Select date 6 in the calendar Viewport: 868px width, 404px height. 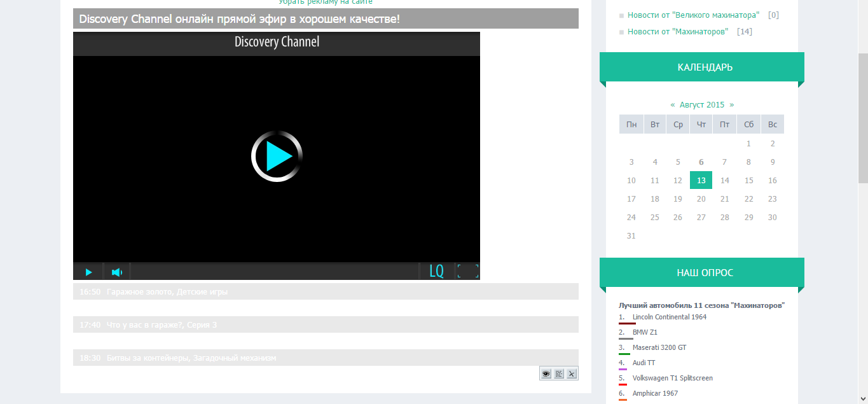click(x=701, y=162)
